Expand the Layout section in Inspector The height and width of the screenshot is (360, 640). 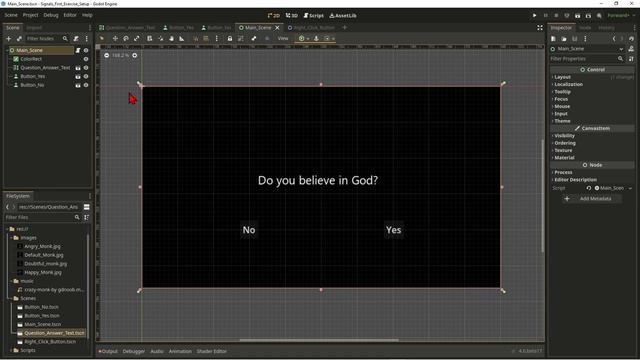(x=562, y=77)
